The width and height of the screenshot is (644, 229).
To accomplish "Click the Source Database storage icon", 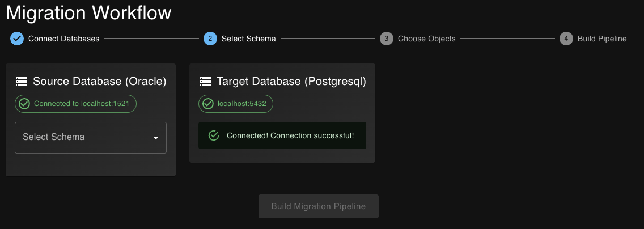I will coord(22,82).
